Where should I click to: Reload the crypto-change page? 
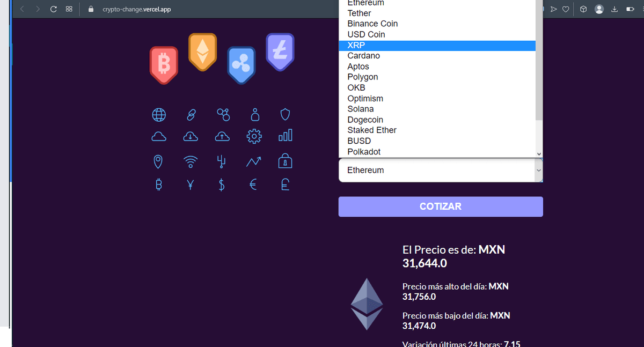point(53,9)
